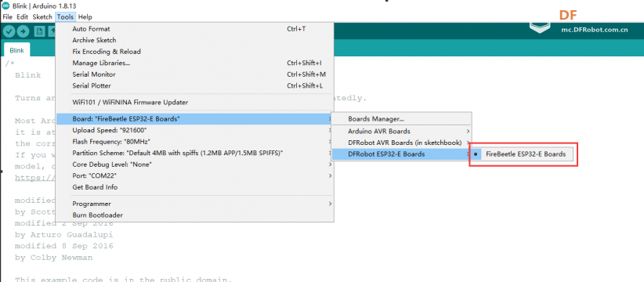Viewport: 644px width, 282px height.
Task: Select Fix Encoding & Reload
Action: [194, 52]
